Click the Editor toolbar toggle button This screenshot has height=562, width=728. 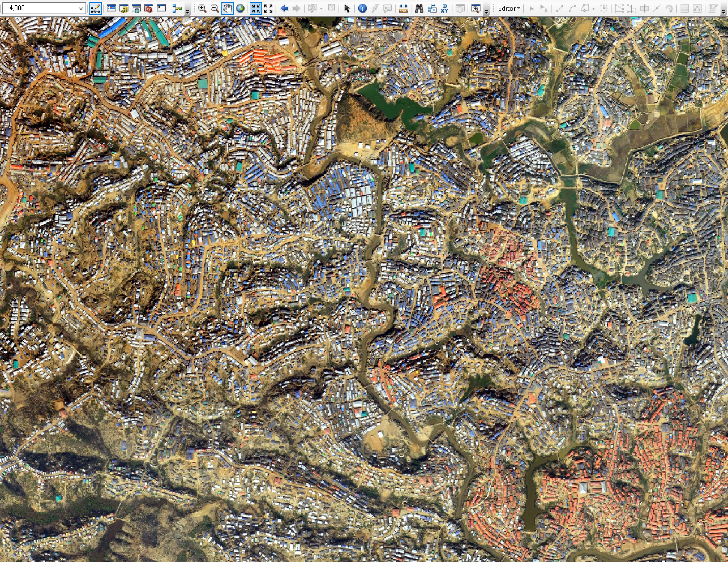tap(96, 8)
